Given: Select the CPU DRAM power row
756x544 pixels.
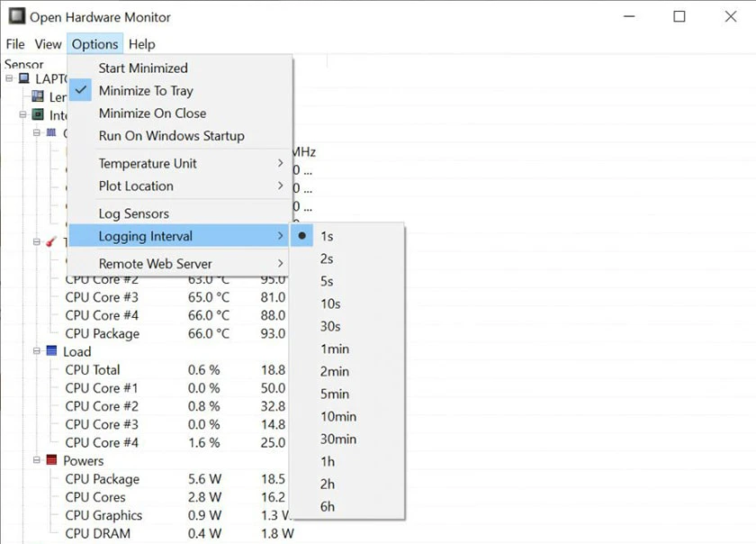Looking at the screenshot, I should tap(179, 534).
